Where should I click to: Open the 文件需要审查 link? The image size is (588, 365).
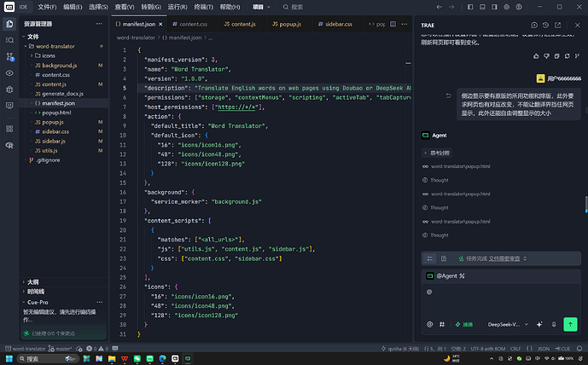(x=504, y=258)
